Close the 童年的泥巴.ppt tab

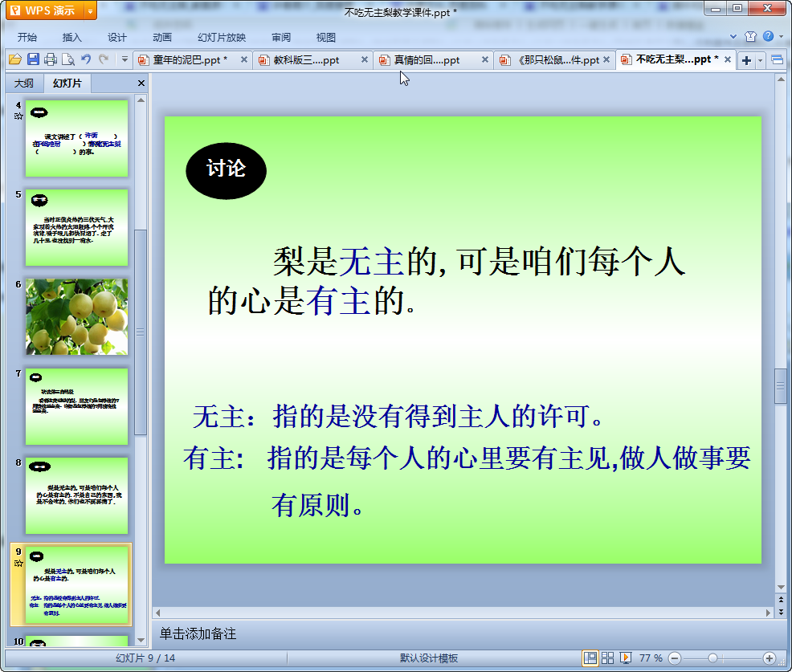(244, 59)
